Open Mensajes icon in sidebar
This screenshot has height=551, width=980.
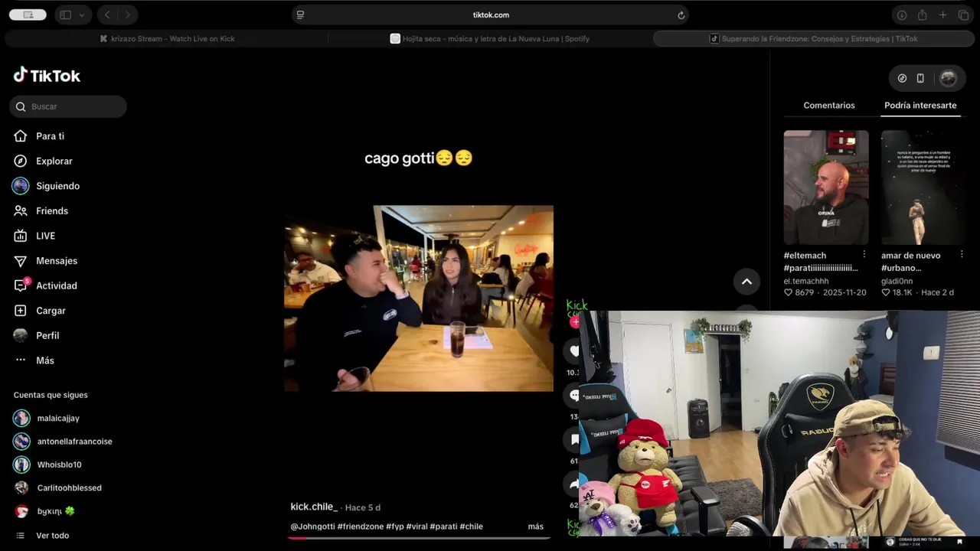tap(21, 261)
